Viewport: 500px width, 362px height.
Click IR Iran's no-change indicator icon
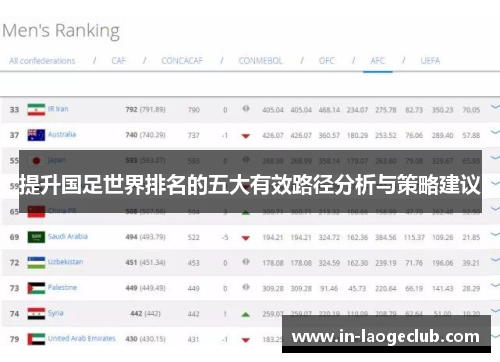[246, 109]
